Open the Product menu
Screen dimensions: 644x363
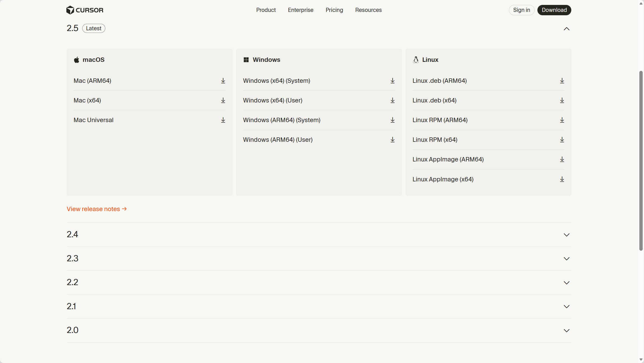coord(266,10)
